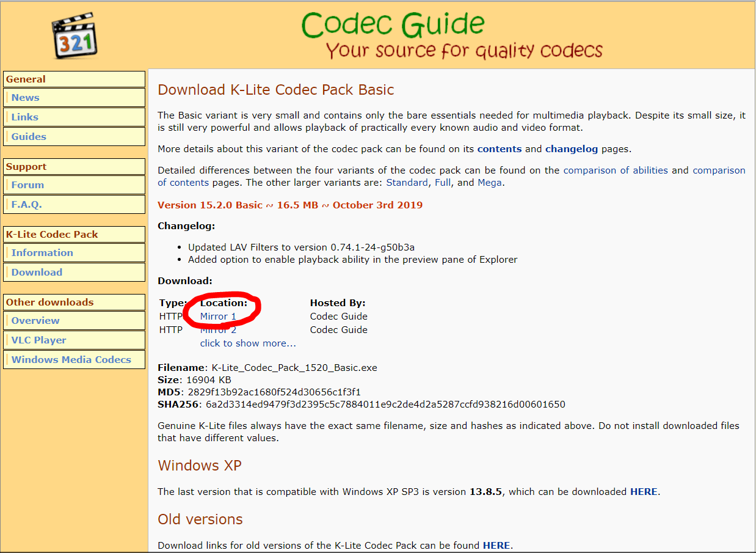Click 'Codec Guide' host in Mirror 2 row
Screen dimensions: 756x553
pos(339,330)
